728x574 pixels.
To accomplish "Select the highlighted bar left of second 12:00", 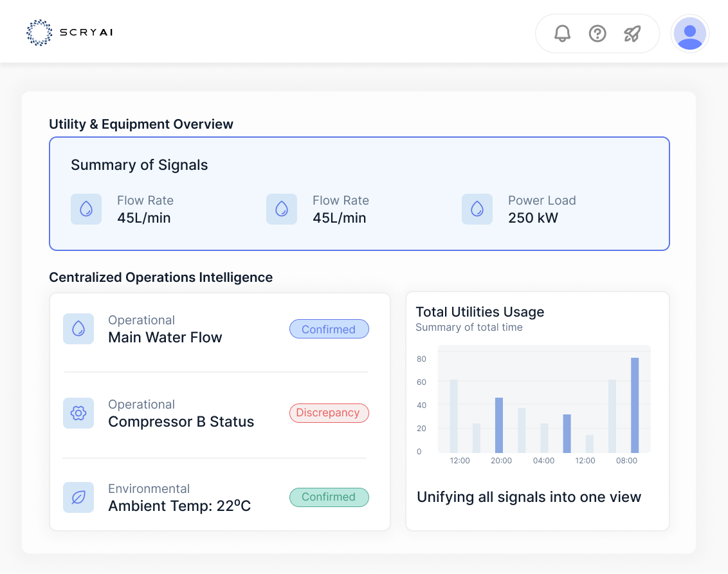I will click(567, 433).
